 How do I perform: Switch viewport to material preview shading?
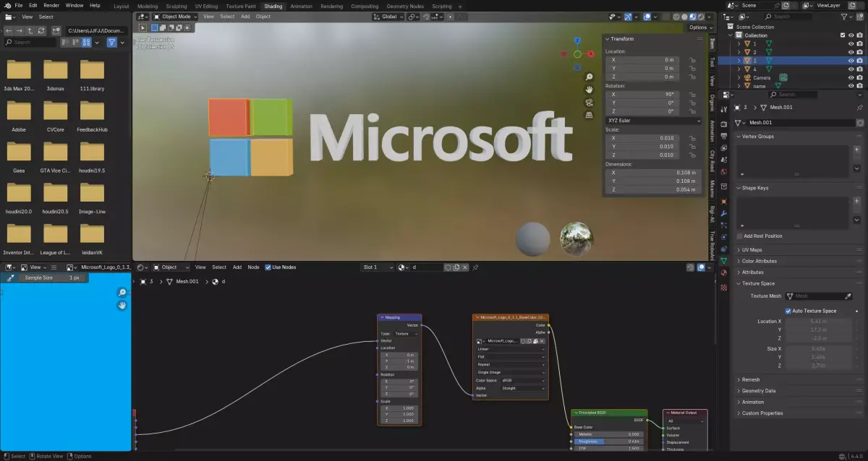pos(692,16)
